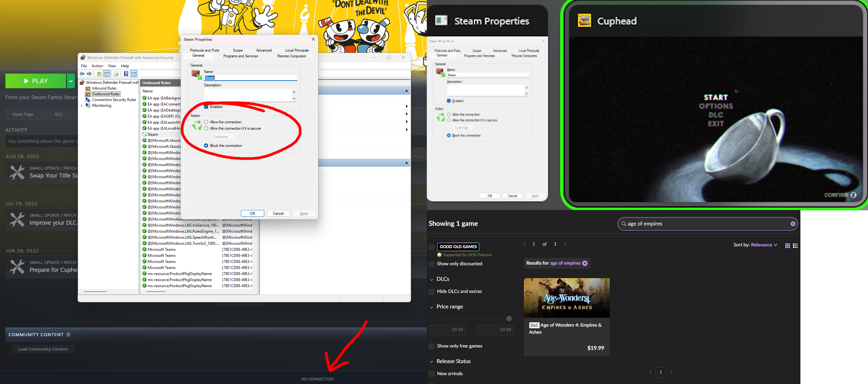
Task: Click wrench icon beside Improve your DLC update
Action: coord(17,219)
